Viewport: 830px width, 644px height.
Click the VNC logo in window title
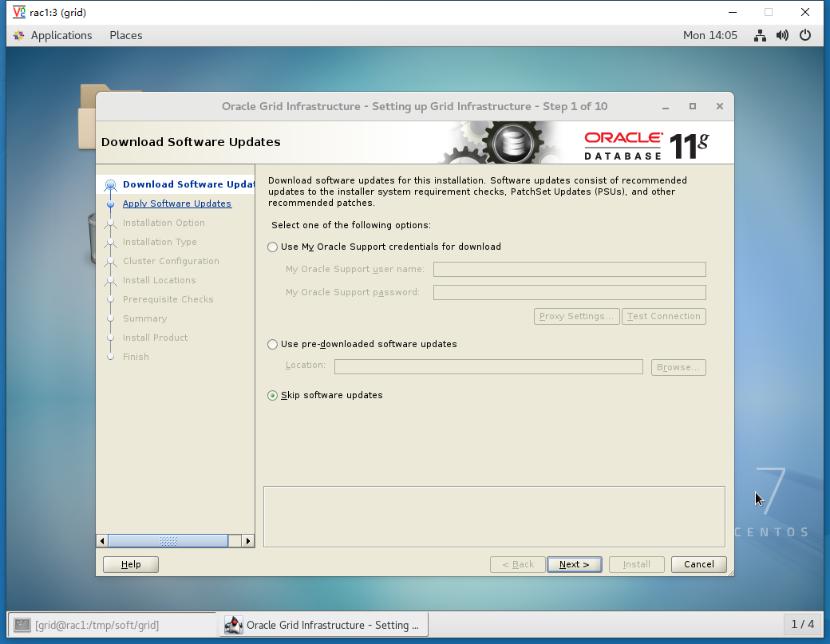point(19,12)
